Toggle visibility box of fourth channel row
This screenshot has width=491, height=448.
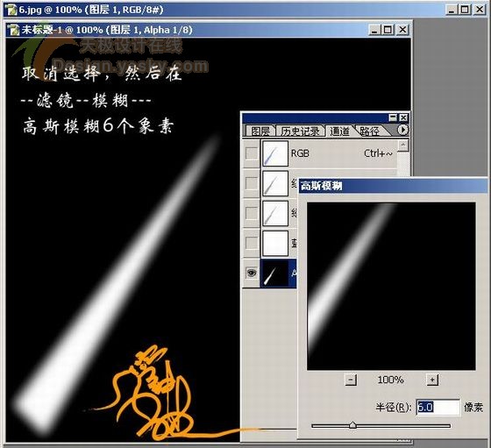(251, 243)
